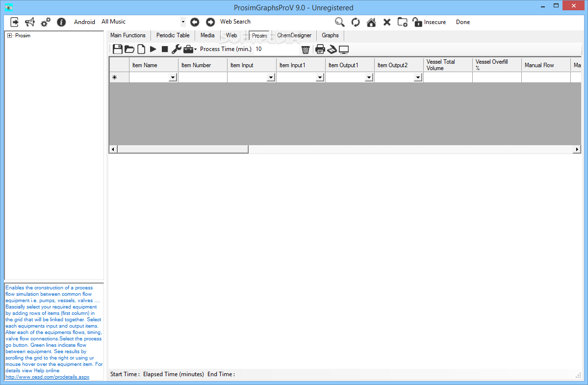Click the Manual Flow column header
The image size is (588, 385).
(x=546, y=65)
